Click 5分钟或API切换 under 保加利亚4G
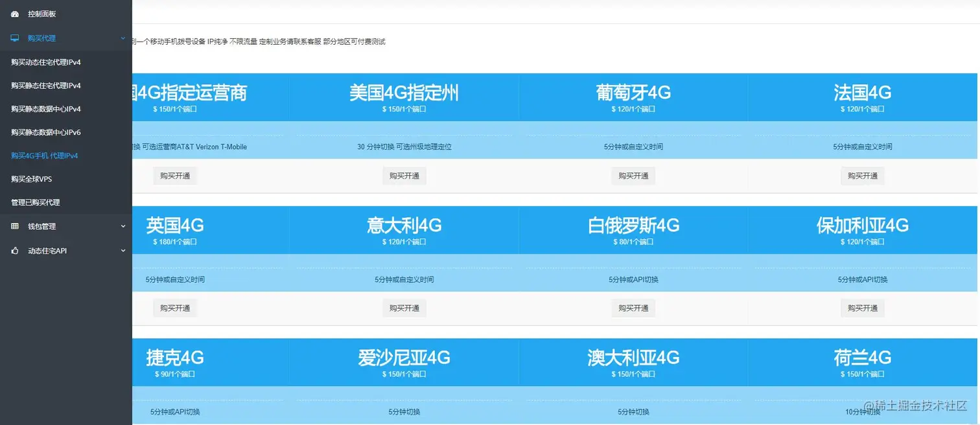 pos(863,280)
